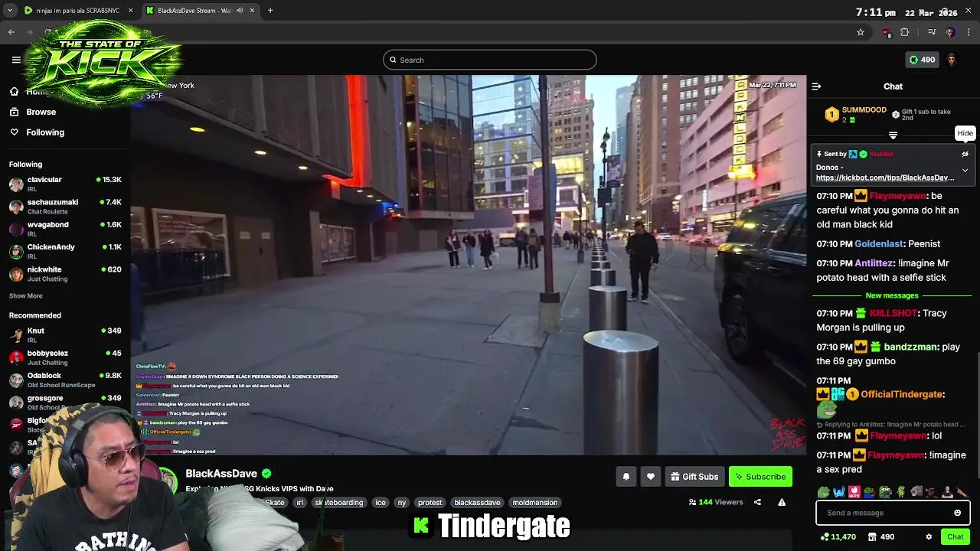The height and width of the screenshot is (551, 980).
Task: Open the clavicular channel in Following
Action: pos(65,184)
